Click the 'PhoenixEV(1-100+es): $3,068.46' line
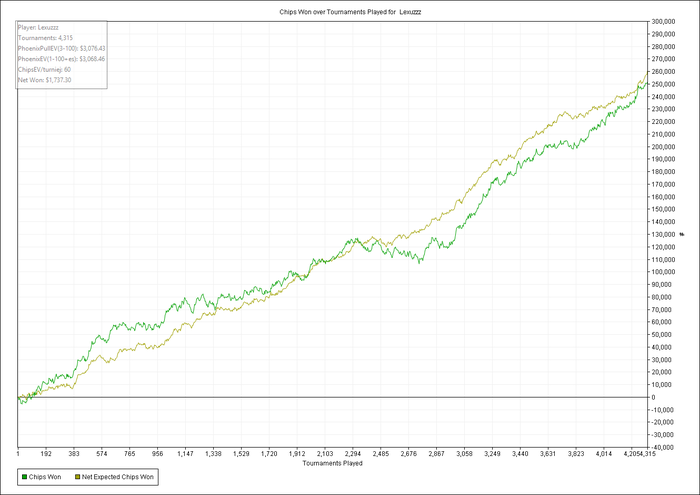This screenshot has height=495, width=700. [x=62, y=59]
